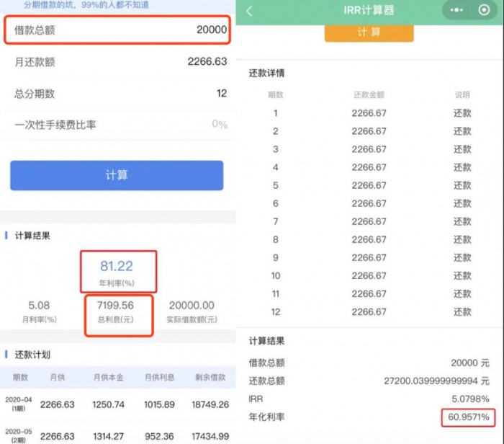The image size is (504, 444).
Task: Close the mini program via circle icon
Action: coord(483,11)
